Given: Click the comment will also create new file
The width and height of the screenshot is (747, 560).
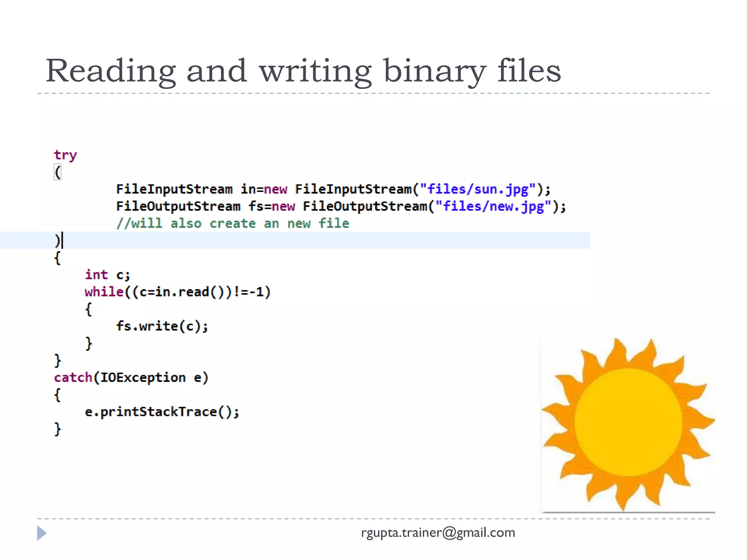Looking at the screenshot, I should tap(233, 223).
